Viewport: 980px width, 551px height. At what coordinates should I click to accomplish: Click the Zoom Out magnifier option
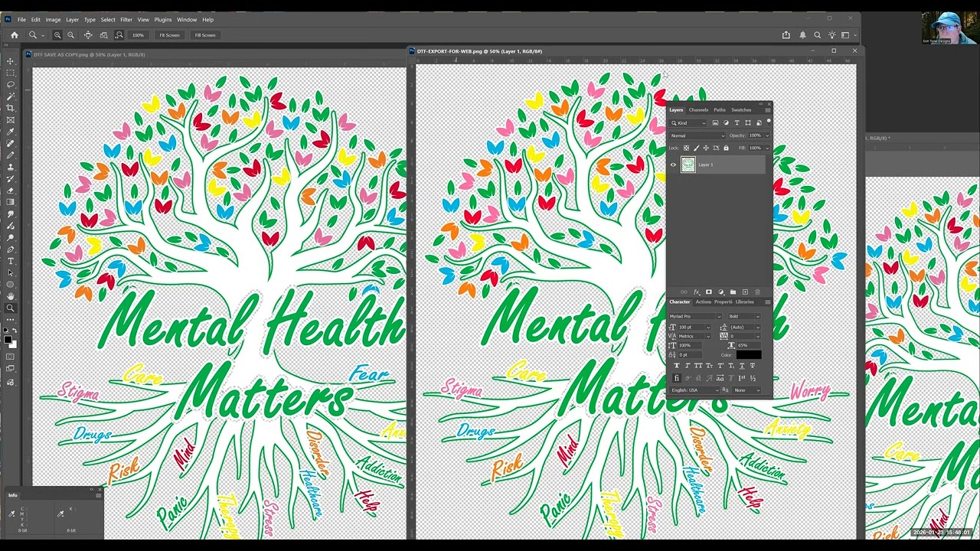(71, 35)
